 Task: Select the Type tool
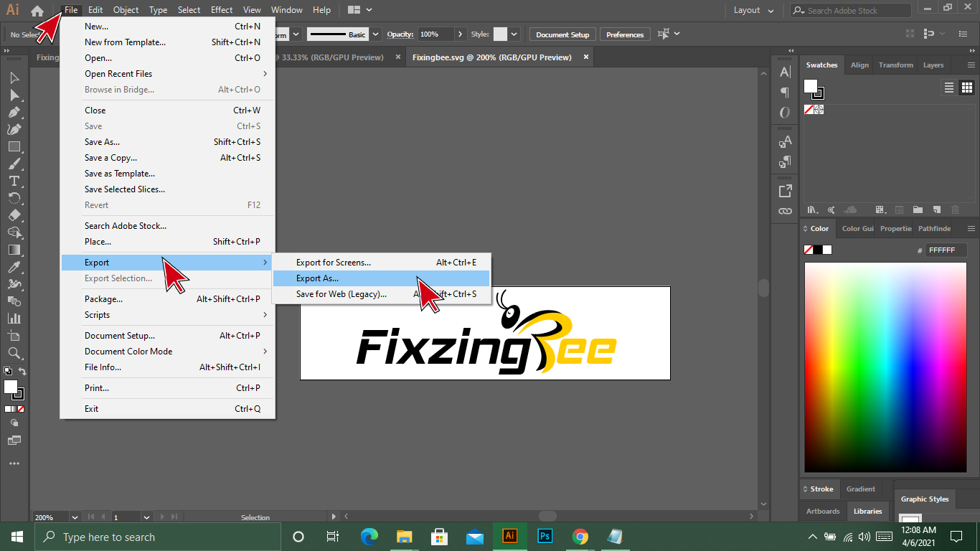tap(14, 181)
